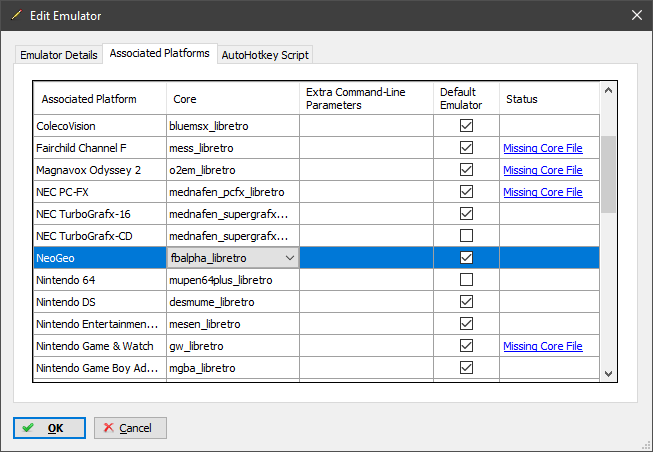Click Extra Command-Line Parameters field for NeoGeo
This screenshot has width=653, height=452.
pyautogui.click(x=366, y=258)
